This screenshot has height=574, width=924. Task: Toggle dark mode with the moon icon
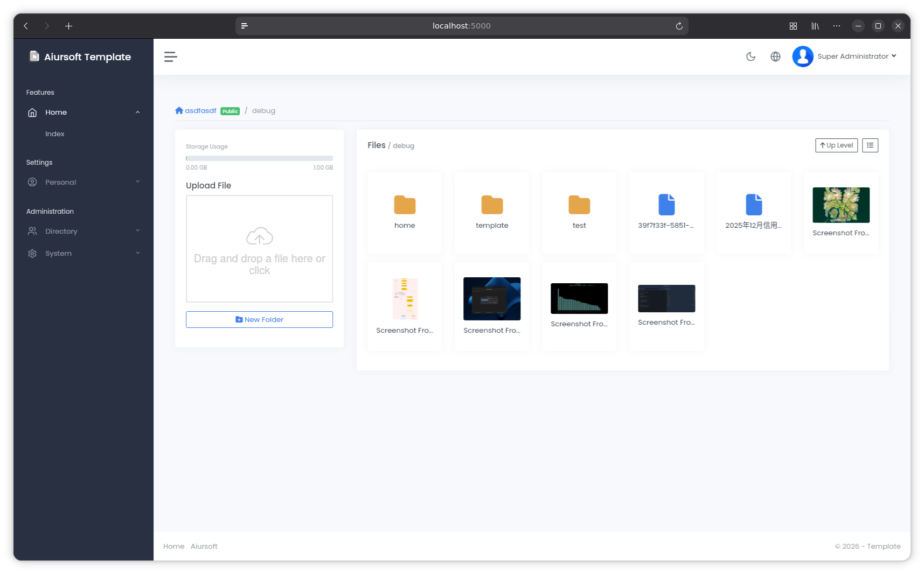click(x=751, y=57)
